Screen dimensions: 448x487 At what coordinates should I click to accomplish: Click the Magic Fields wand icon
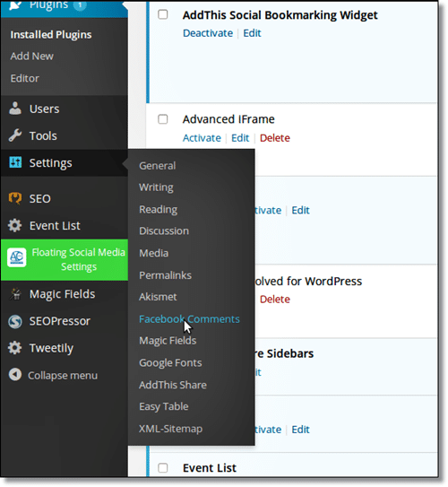click(15, 294)
